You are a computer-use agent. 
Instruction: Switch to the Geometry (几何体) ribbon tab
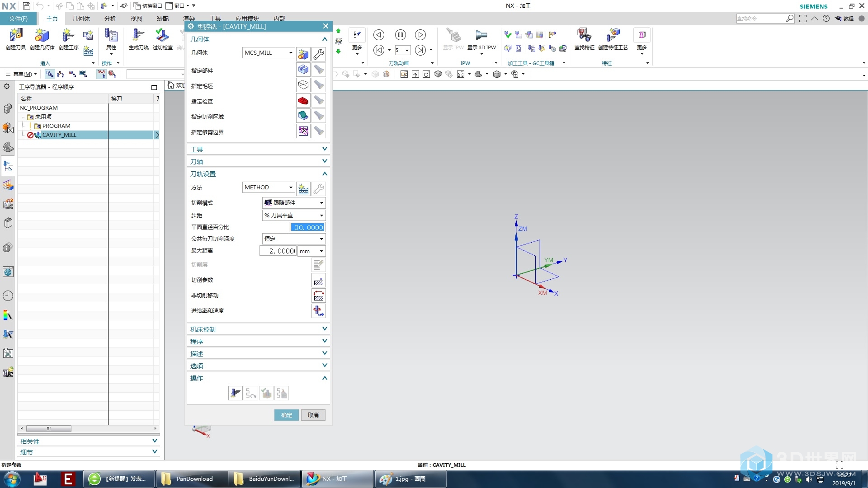81,19
